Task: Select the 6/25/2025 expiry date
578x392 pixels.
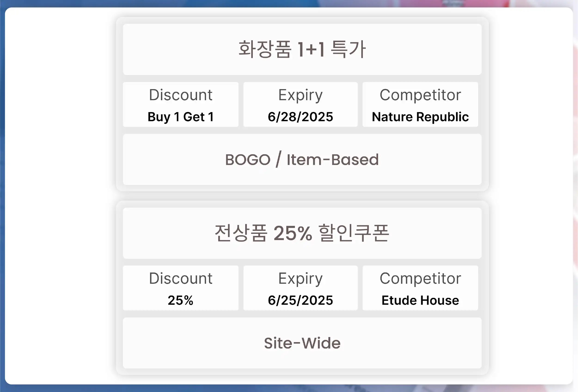Action: click(x=300, y=300)
